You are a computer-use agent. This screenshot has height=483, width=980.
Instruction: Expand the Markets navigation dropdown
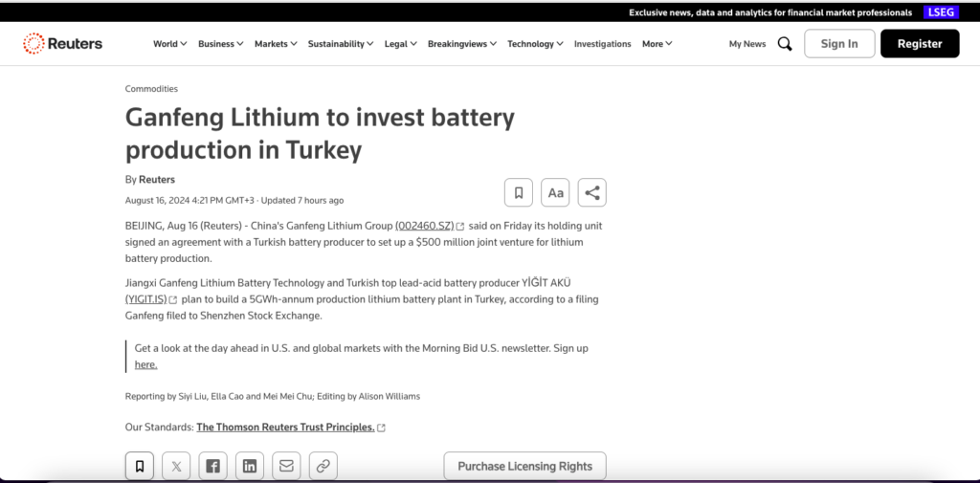[276, 44]
